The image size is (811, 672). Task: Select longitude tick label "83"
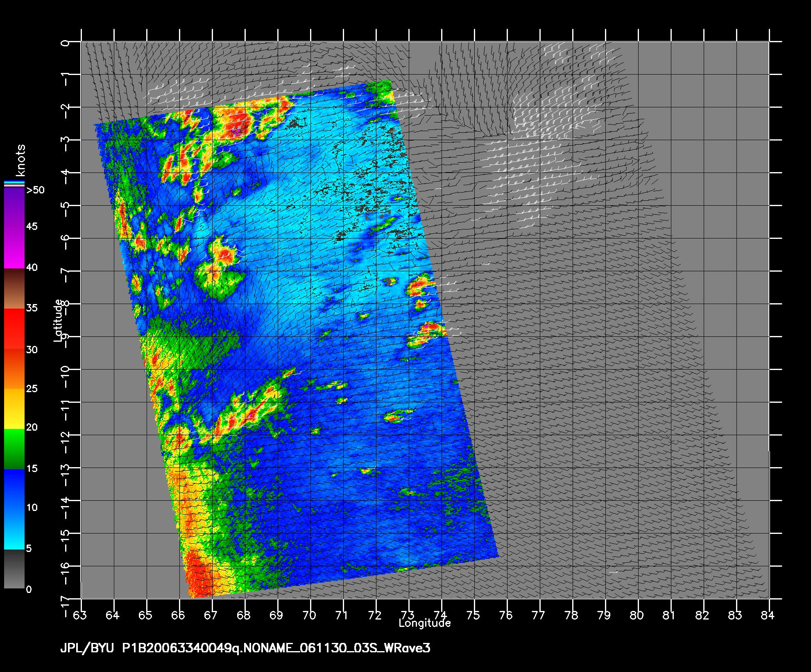click(735, 615)
